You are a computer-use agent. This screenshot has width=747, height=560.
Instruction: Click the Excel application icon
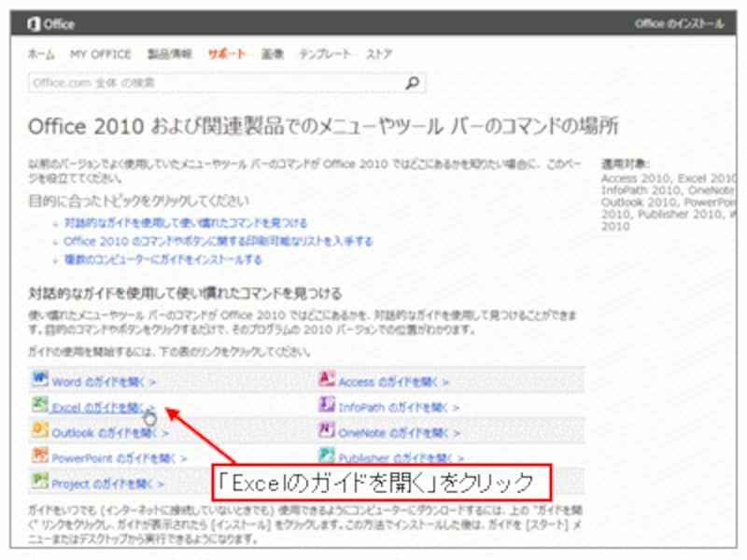(40, 404)
